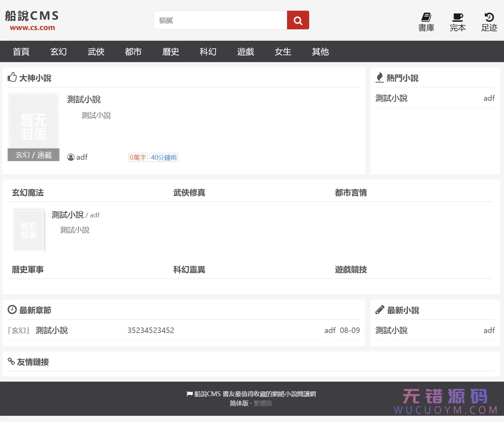Click the 40分鐘前 update time tag
This screenshot has width=504, height=422.
coord(164,157)
